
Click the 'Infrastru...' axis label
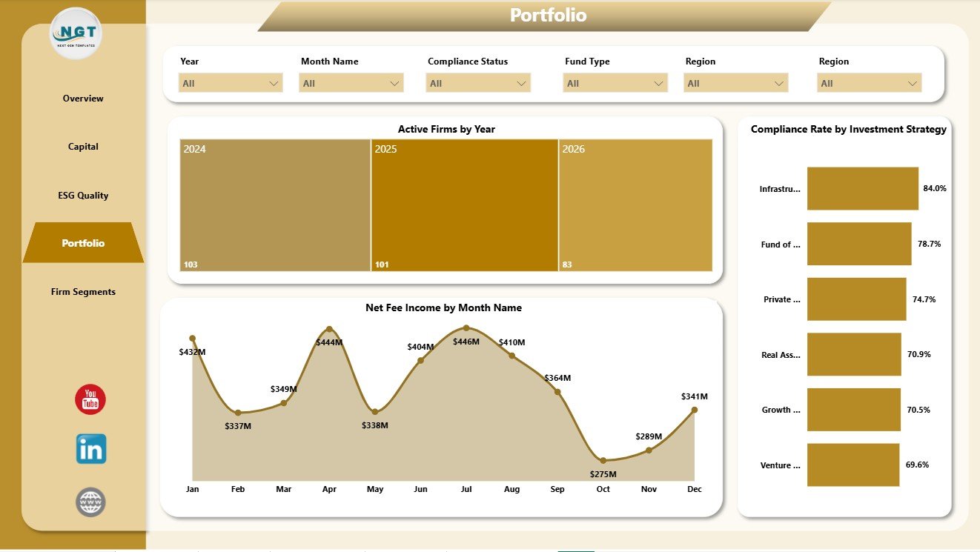(780, 189)
